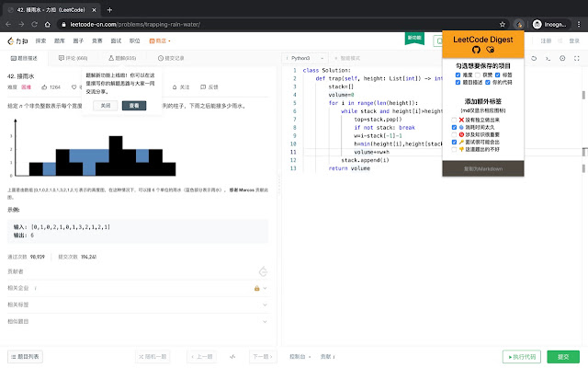Screen dimensions: 588x368
Task: Click the shuffle icon between 上一题 and 下一题
Action: click(x=232, y=357)
